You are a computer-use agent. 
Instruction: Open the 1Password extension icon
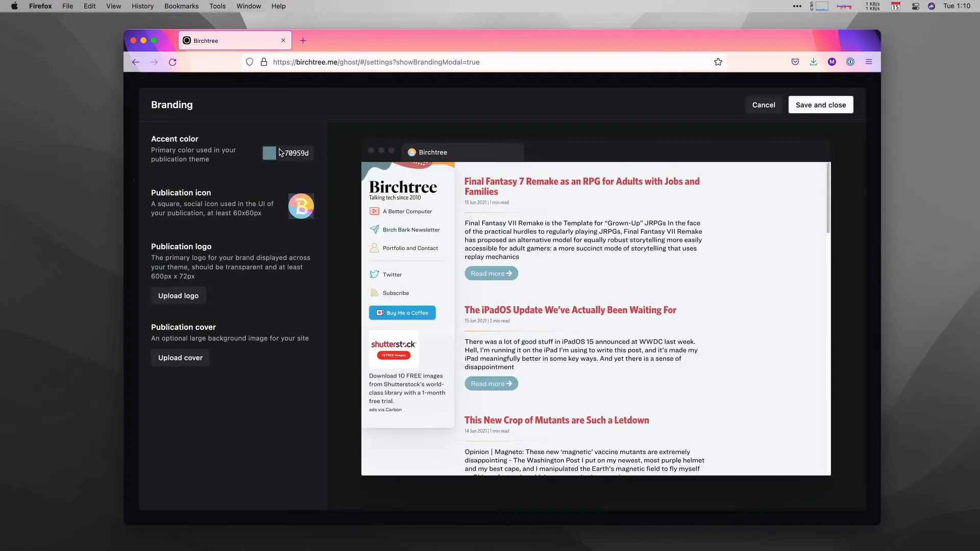[x=850, y=62]
